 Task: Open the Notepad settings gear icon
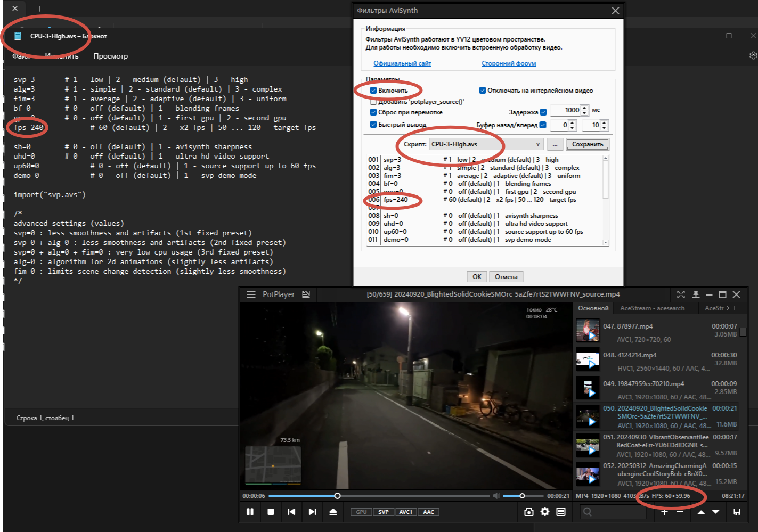point(753,55)
